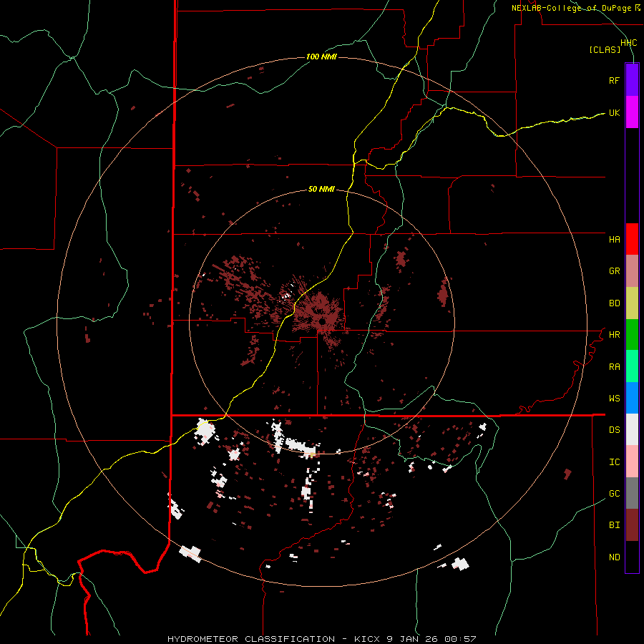Click the HHC header label

tap(628, 43)
